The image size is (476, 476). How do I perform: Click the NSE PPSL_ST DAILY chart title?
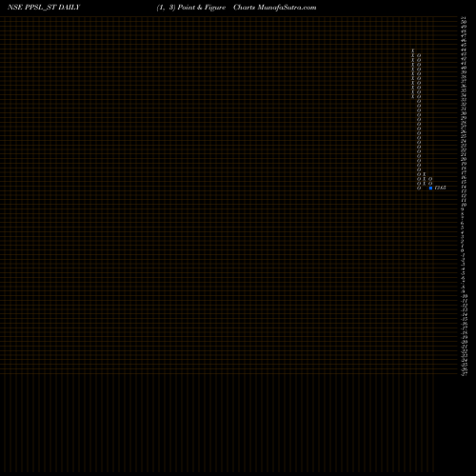(44, 8)
